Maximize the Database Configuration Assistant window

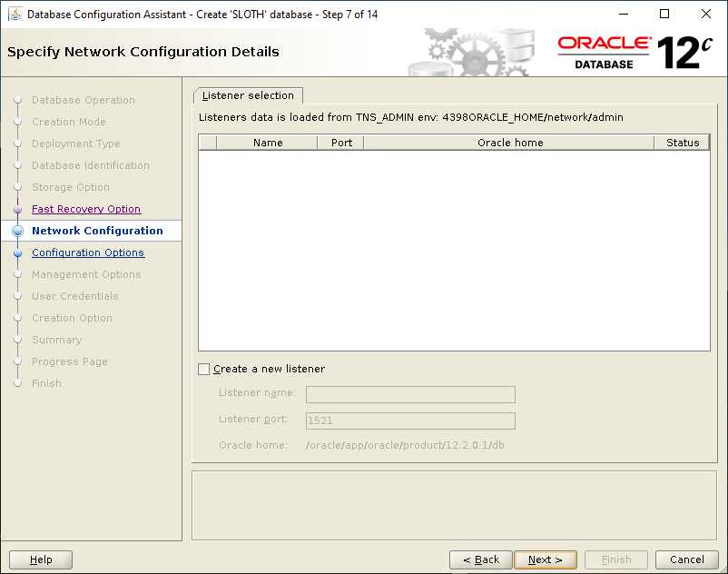[664, 14]
